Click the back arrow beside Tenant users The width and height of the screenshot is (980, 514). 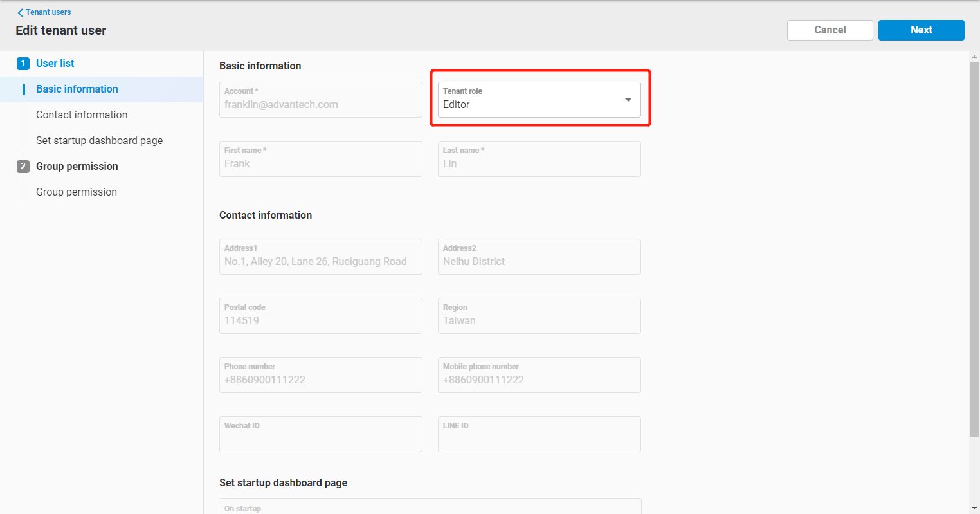click(x=20, y=12)
